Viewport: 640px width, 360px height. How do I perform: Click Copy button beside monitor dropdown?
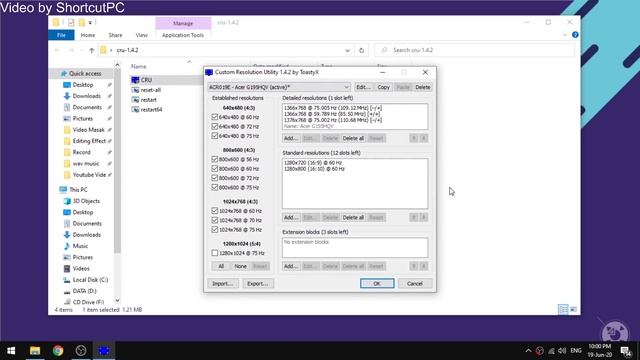click(383, 87)
